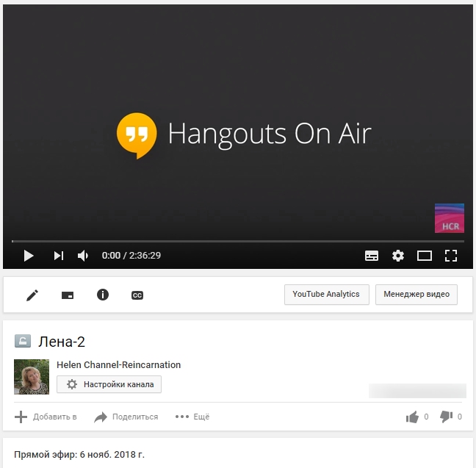Open video editor with pencil icon
The image size is (476, 468).
coord(32,295)
